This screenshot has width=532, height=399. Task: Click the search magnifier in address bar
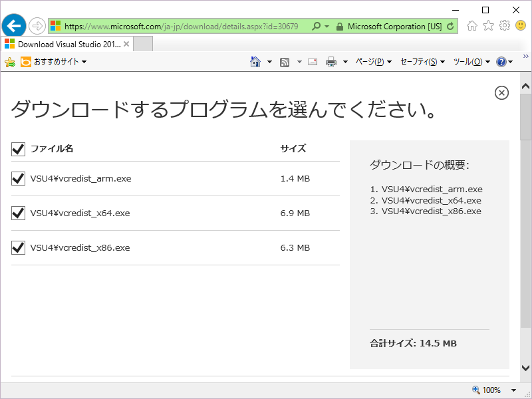[316, 26]
